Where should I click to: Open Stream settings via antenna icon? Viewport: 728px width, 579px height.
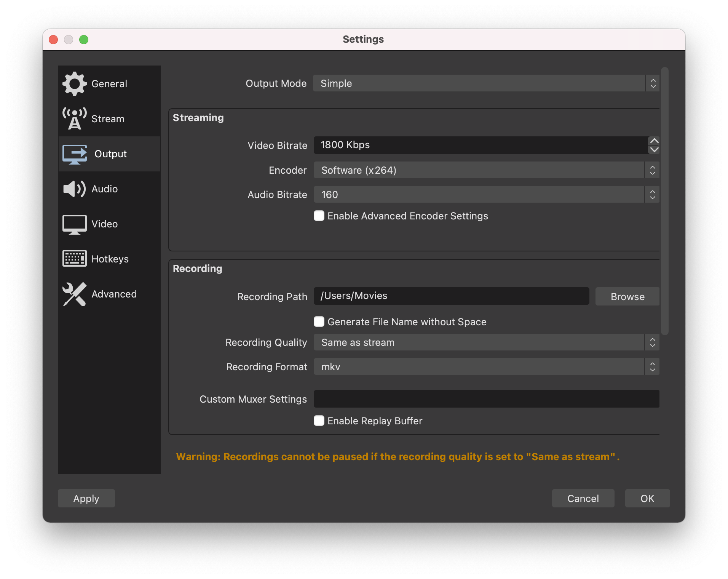coord(74,119)
